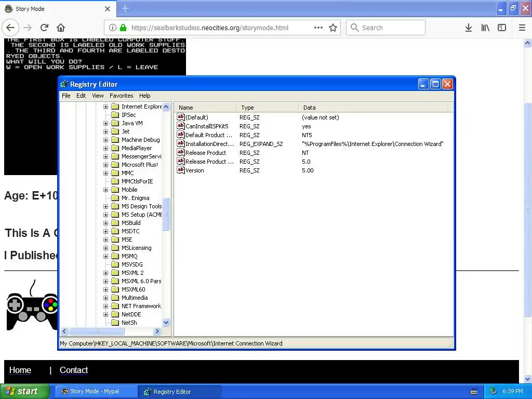Click the CanInstallISPKit5 string value icon
Screen dimensions: 532x399
click(x=180, y=126)
